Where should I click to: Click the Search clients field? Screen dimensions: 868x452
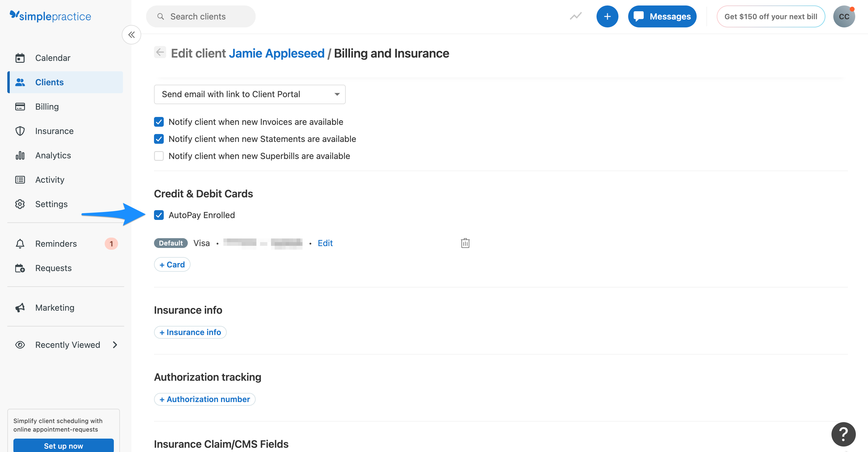pos(201,16)
